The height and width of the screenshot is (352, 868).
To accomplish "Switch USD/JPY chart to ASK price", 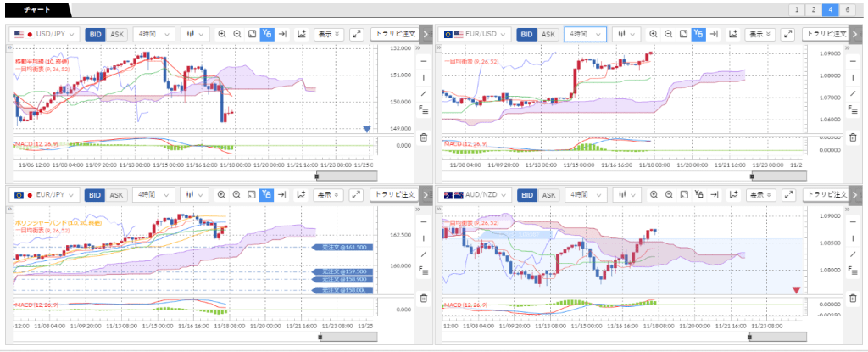I will coord(117,34).
